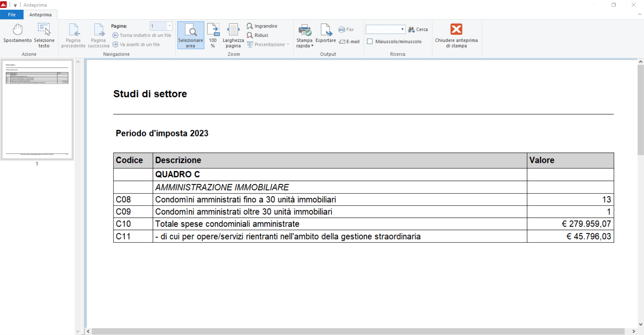Click the horizontal scrollbar at the bottom
644x335 pixels.
[358, 331]
